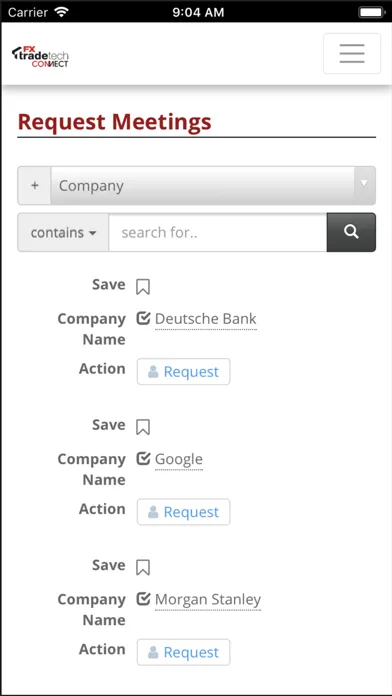Click the Company dropdown arrow

coord(364,186)
